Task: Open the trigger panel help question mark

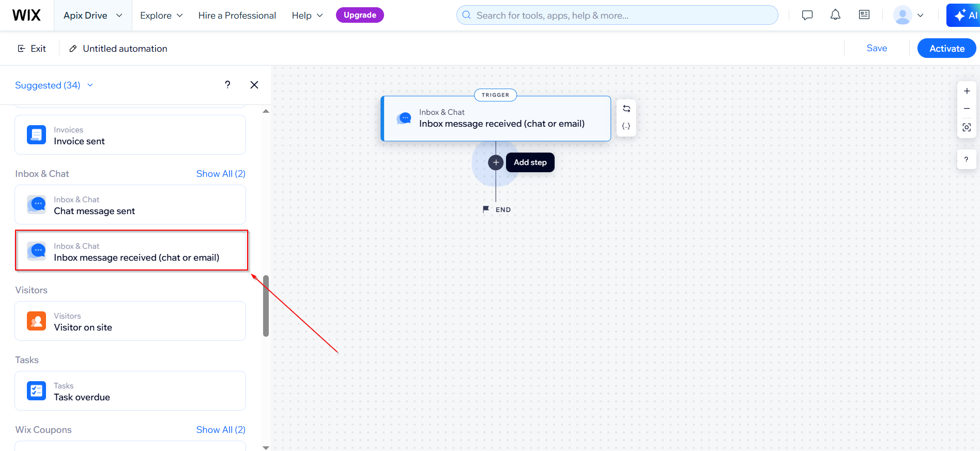Action: click(227, 85)
